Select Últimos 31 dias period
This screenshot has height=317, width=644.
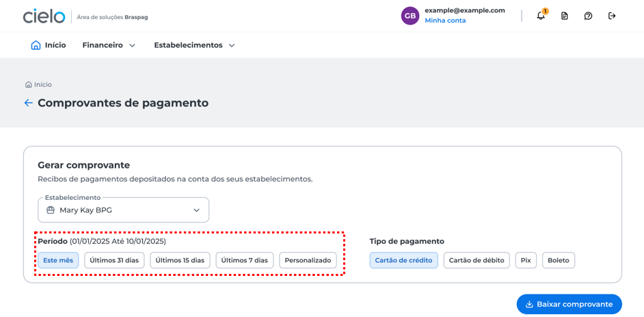[114, 260]
